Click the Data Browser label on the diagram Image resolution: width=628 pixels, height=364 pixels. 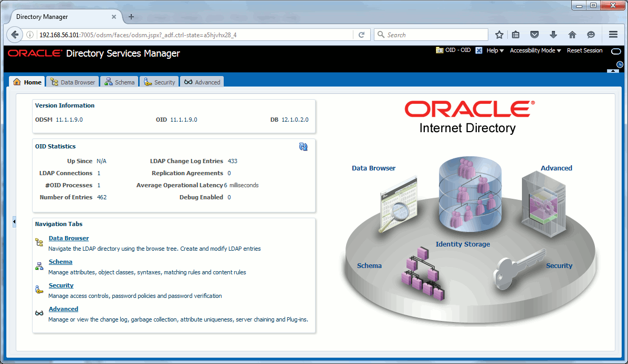click(x=374, y=168)
